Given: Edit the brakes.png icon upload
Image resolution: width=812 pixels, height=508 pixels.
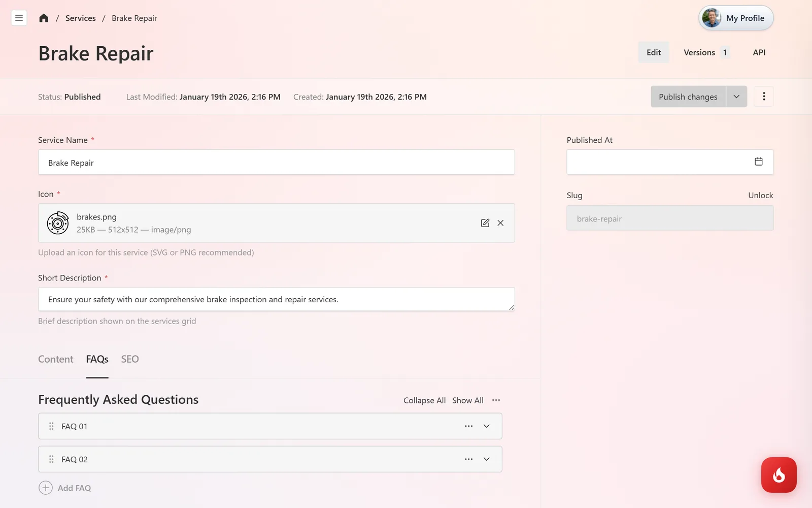Looking at the screenshot, I should [485, 223].
